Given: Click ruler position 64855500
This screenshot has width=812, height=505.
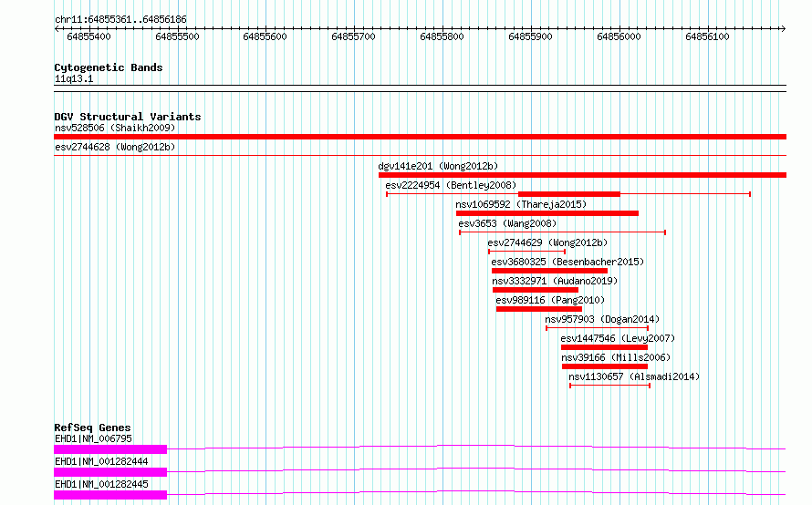Looking at the screenshot, I should (x=177, y=36).
